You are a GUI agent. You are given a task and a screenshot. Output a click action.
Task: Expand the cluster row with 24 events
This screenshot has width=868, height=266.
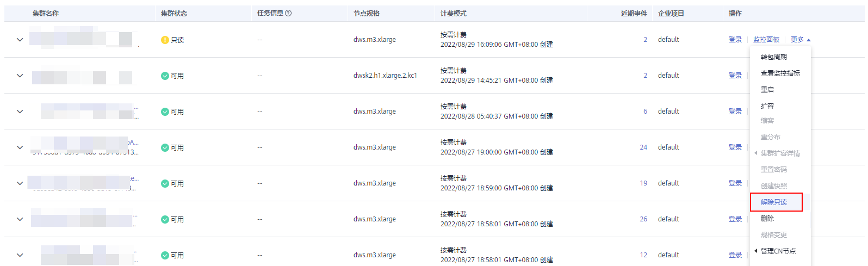[x=20, y=147]
